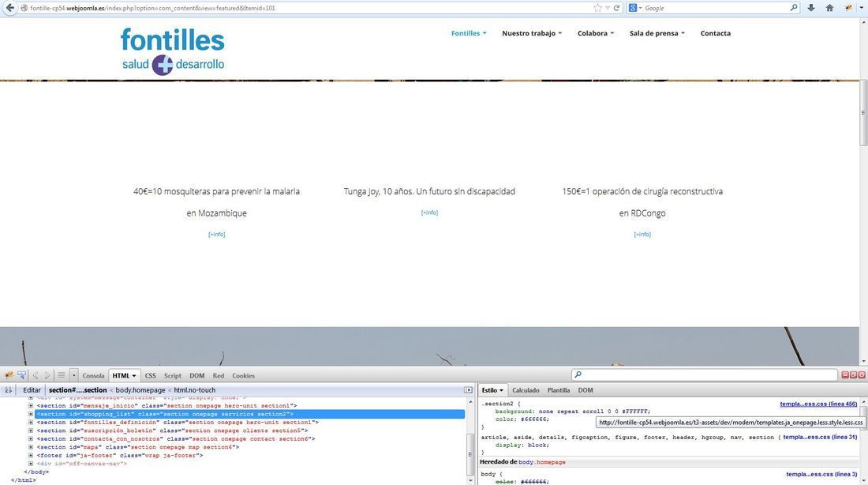The width and height of the screenshot is (868, 485).
Task: Go back in Firebug panel history
Action: (36, 375)
